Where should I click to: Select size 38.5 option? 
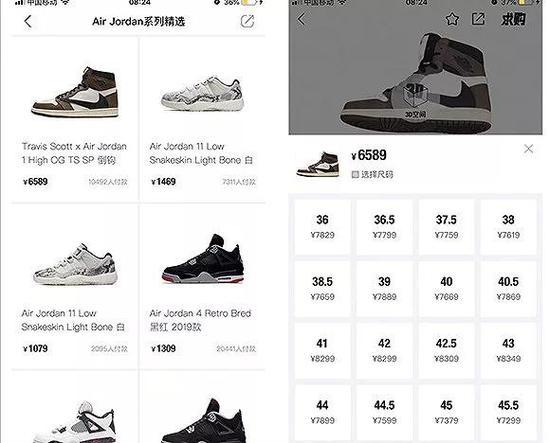322,289
